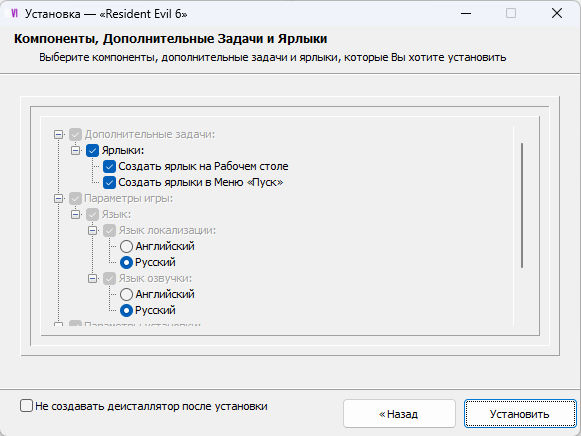Collapse the Язык озвучки node
The height and width of the screenshot is (436, 581).
click(x=92, y=278)
